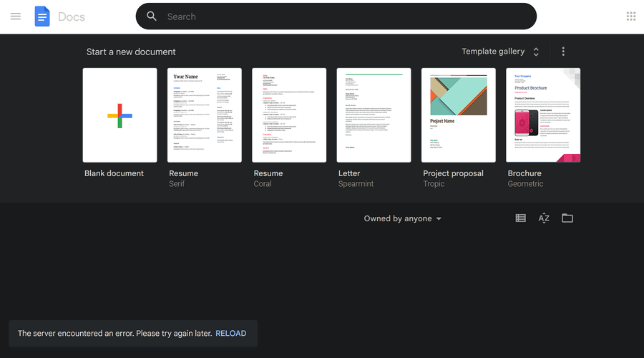Select the Resume Serif template
The image size is (644, 358).
tap(205, 115)
